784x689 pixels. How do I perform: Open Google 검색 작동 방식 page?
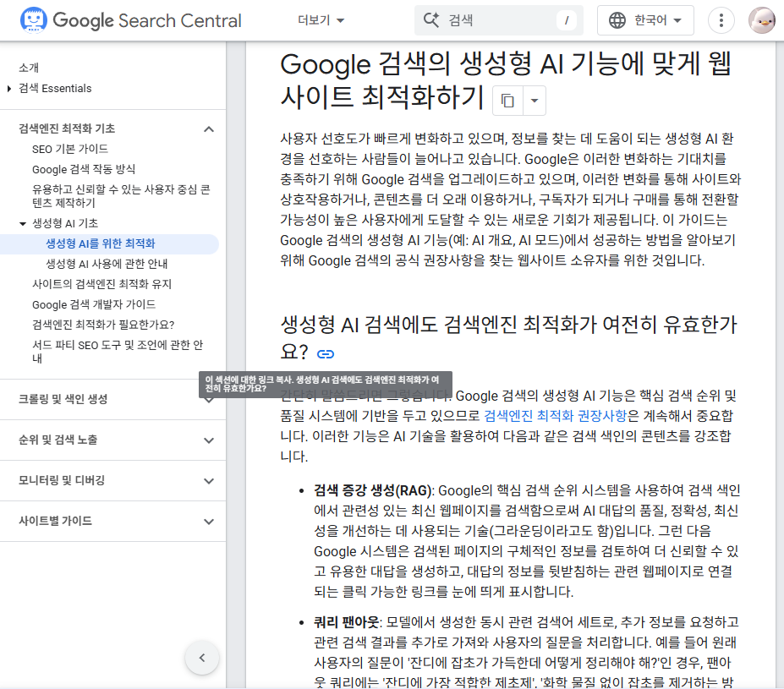point(84,169)
